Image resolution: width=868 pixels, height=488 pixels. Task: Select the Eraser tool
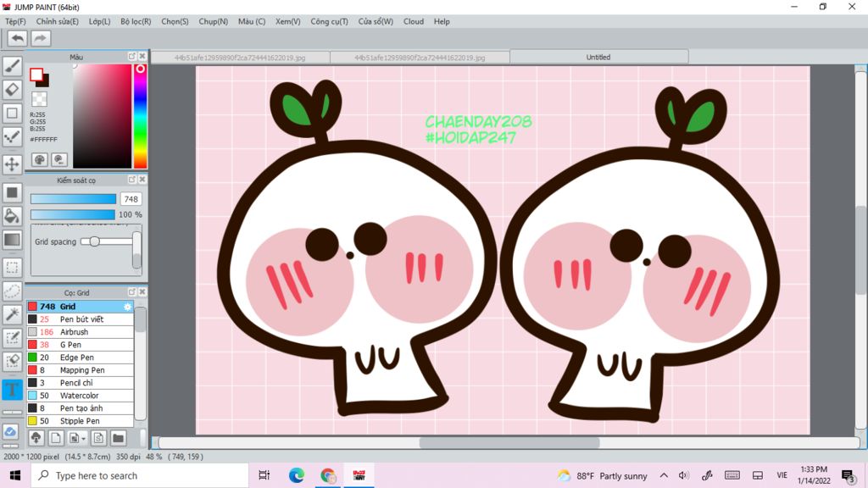[x=12, y=90]
